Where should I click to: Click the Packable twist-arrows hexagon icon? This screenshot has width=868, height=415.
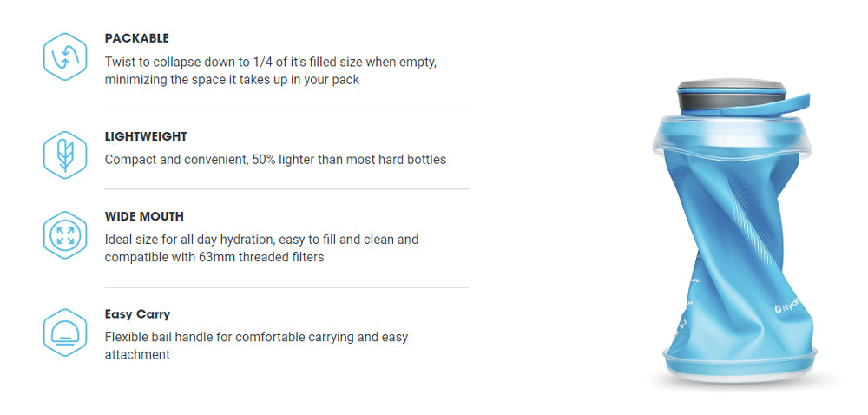[65, 56]
